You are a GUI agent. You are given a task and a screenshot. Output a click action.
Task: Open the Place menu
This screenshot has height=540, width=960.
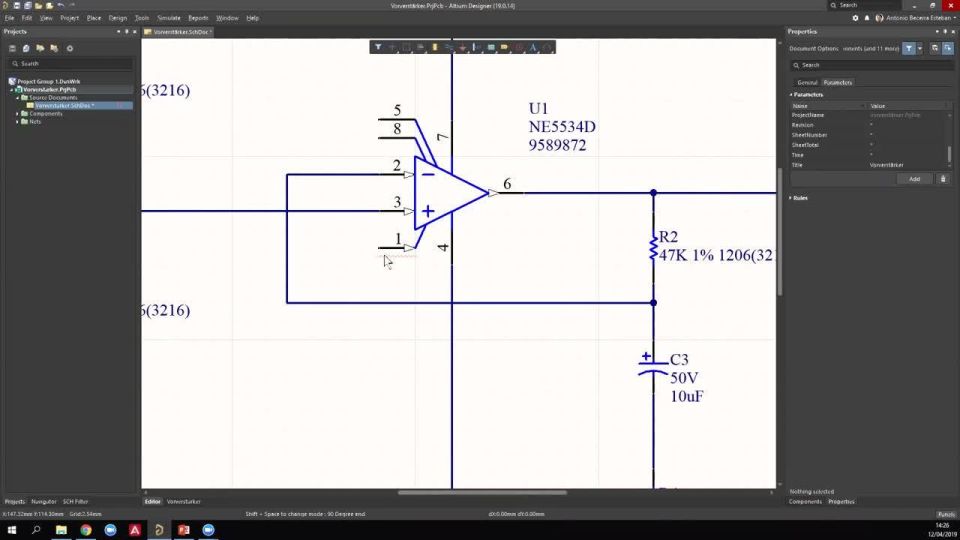(94, 18)
